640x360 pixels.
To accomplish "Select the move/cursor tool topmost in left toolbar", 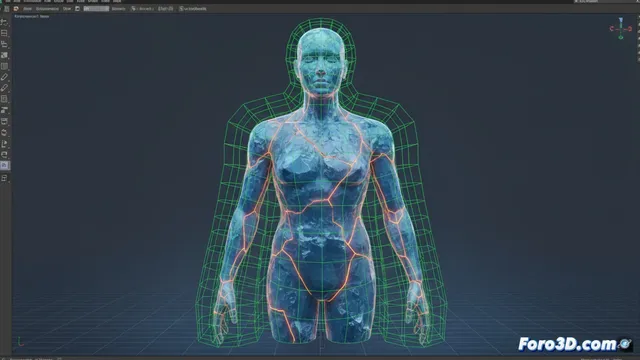I will [x=4, y=22].
